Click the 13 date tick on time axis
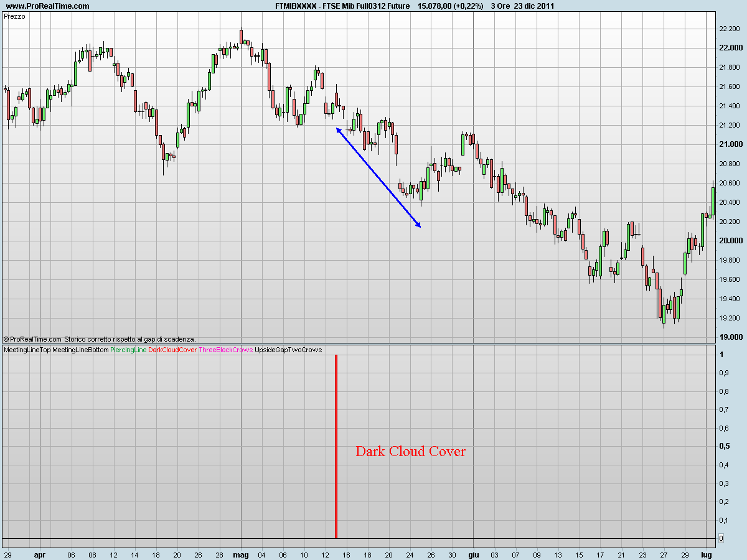This screenshot has height=560, width=747. pos(558,554)
